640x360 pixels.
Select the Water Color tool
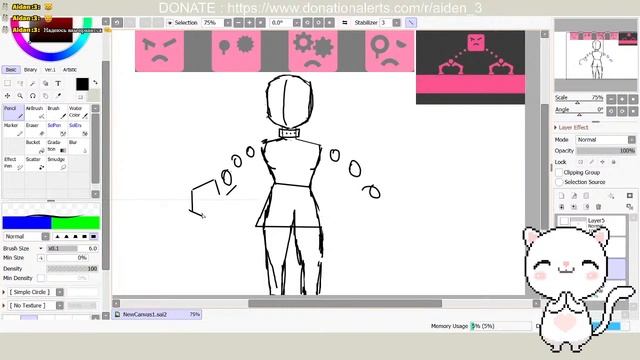(78, 112)
